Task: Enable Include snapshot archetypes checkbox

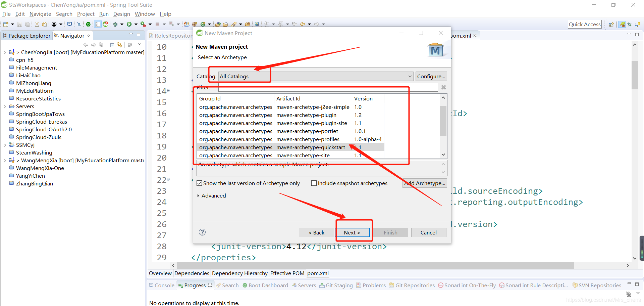Action: pos(314,183)
